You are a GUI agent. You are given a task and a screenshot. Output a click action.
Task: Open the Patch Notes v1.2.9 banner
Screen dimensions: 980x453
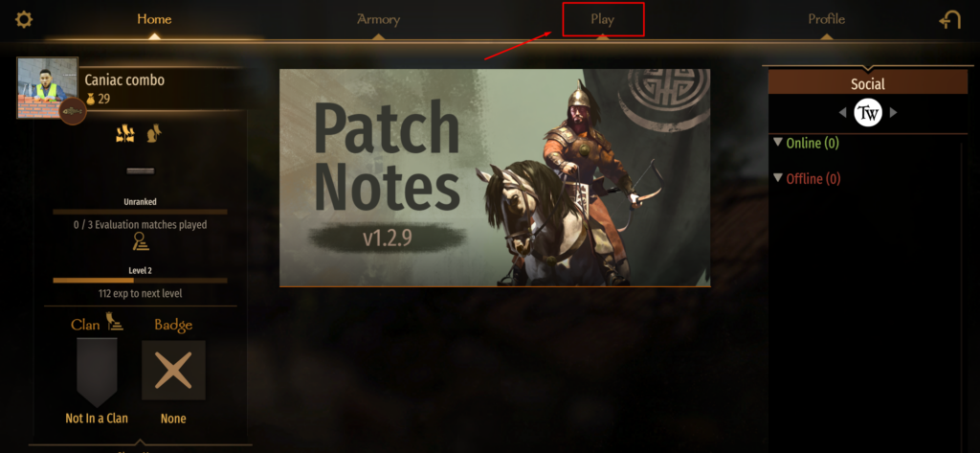[495, 178]
